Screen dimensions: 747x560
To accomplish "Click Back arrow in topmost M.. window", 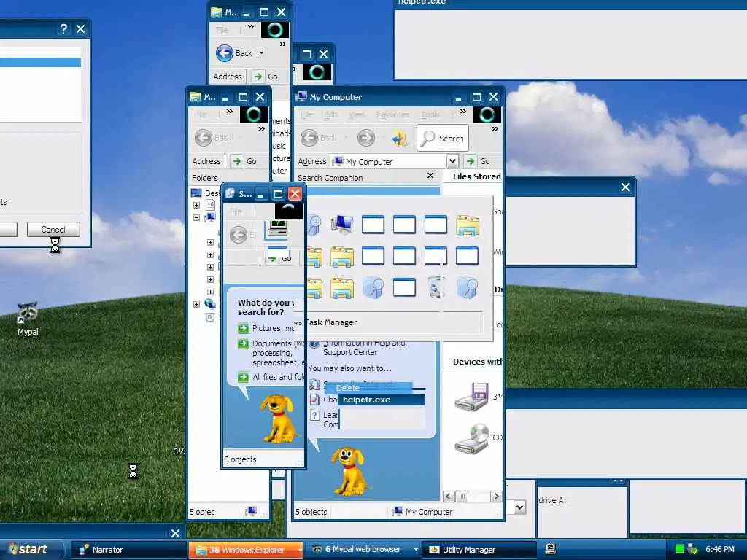I will (225, 52).
